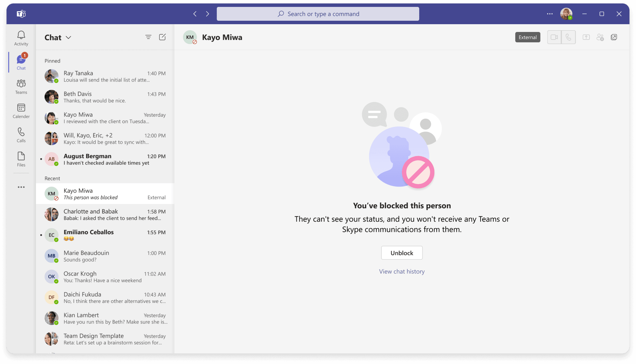The width and height of the screenshot is (636, 364).
Task: Click the new chat compose icon
Action: [x=162, y=37]
